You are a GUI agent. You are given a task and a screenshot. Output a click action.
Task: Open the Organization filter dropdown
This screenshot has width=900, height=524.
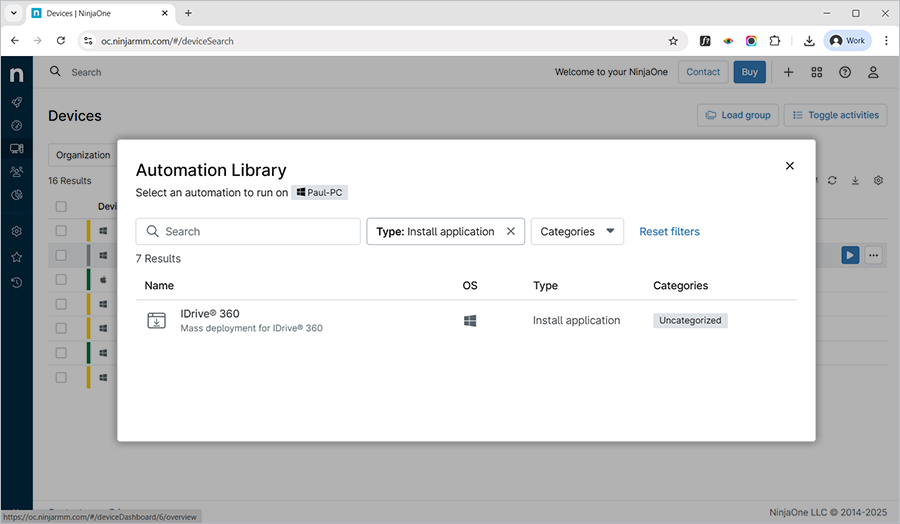(83, 155)
